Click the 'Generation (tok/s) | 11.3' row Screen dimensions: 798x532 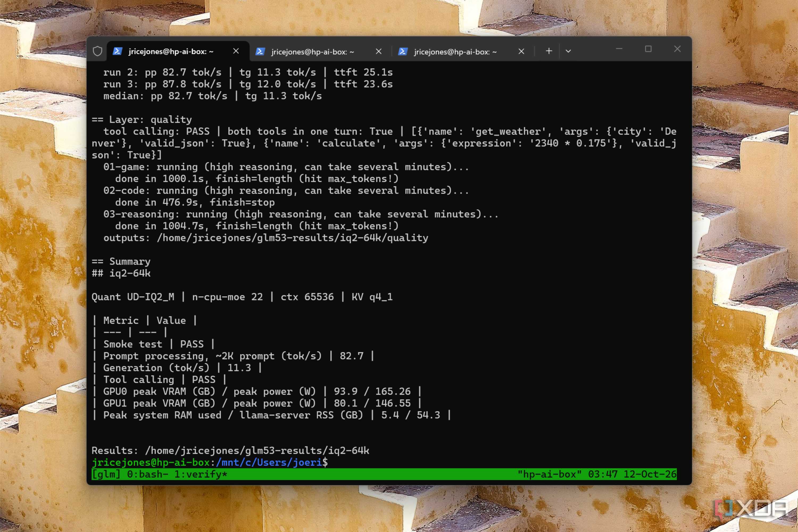(177, 368)
